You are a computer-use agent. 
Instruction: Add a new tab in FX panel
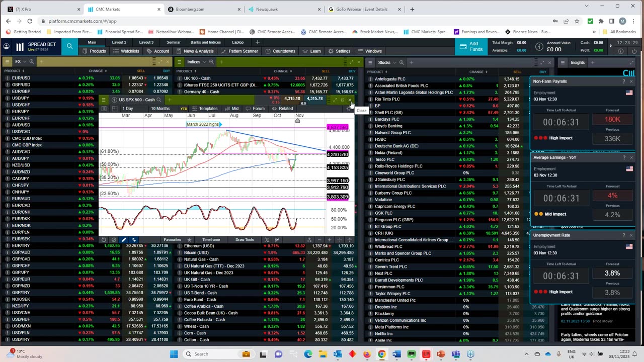tap(42, 62)
